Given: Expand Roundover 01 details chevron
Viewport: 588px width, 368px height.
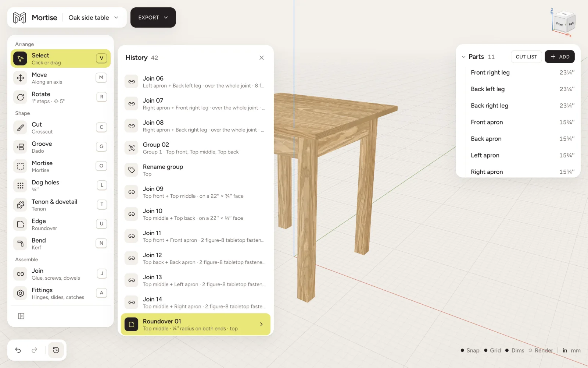Looking at the screenshot, I should (x=261, y=324).
